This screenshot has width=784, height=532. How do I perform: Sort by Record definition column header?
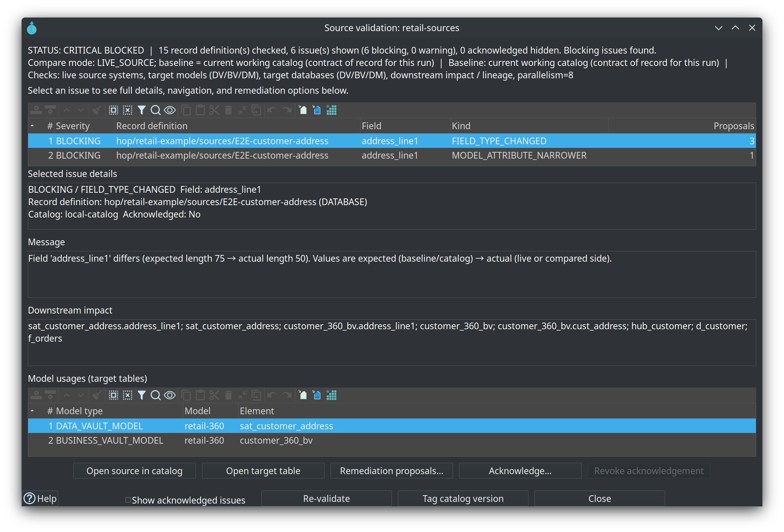pos(237,126)
